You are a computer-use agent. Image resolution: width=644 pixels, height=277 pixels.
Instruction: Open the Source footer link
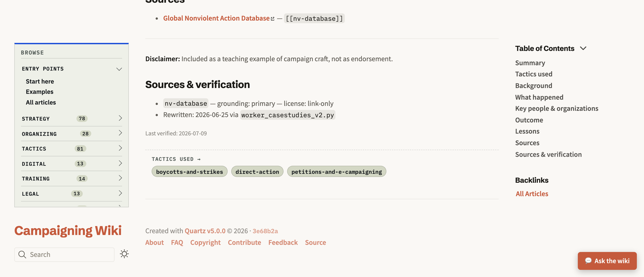[315, 242]
